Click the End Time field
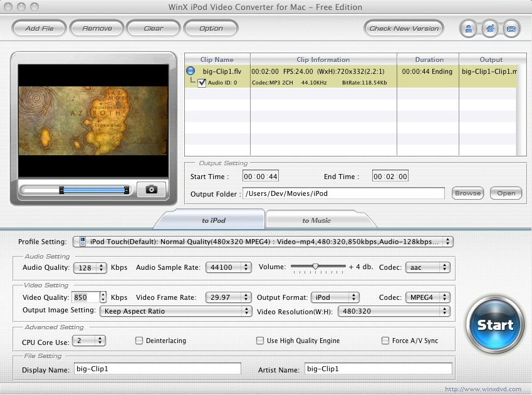This screenshot has height=395, width=532. 390,177
